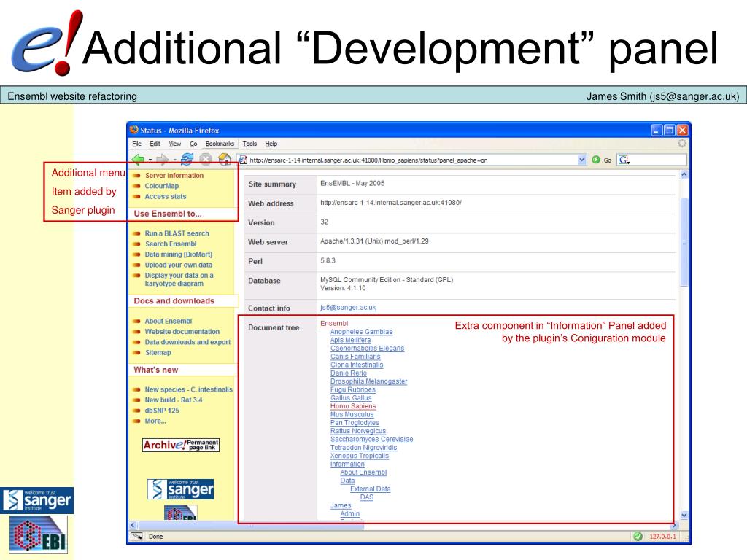The width and height of the screenshot is (747, 560).
Task: Open the Edit menu
Action: click(x=155, y=144)
